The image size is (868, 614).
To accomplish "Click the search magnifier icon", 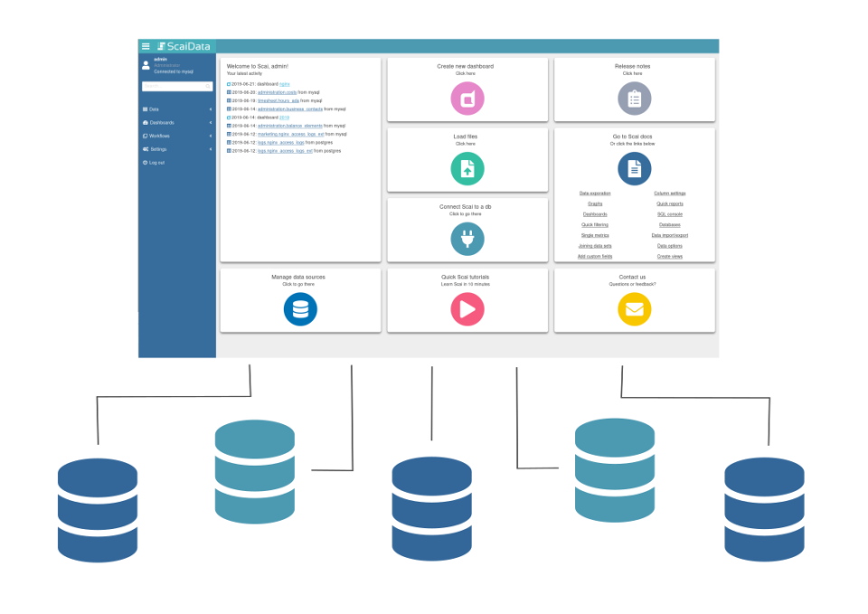I will [208, 86].
